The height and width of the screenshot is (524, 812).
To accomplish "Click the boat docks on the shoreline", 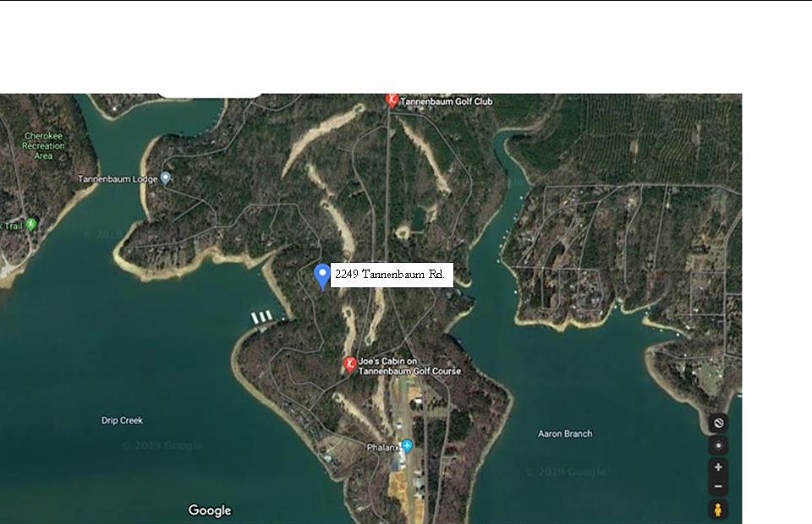I will click(262, 317).
